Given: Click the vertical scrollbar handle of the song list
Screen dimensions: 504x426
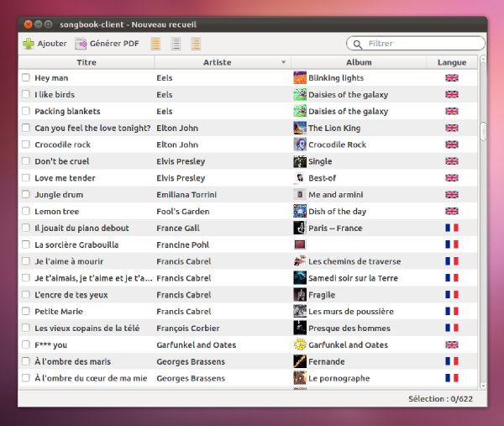Looking at the screenshot, I should click(x=483, y=131).
